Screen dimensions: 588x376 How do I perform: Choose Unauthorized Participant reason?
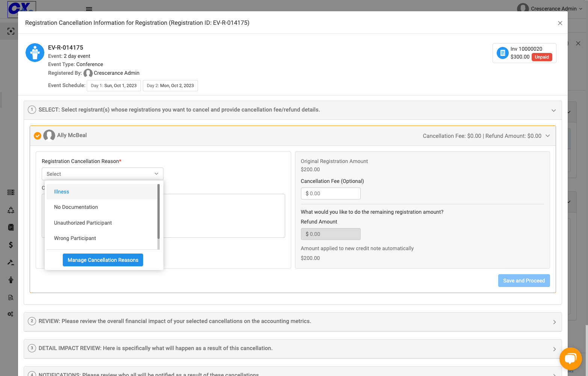(102, 223)
